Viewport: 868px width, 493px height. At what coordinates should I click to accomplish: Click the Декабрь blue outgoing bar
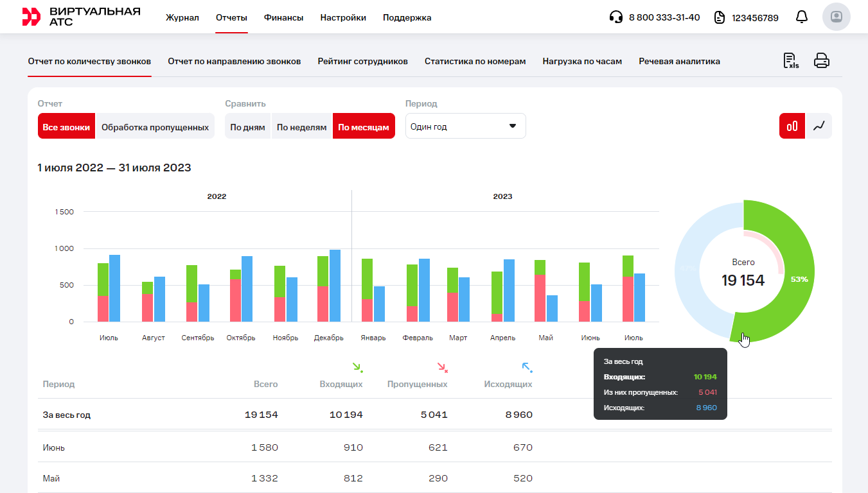[335, 286]
